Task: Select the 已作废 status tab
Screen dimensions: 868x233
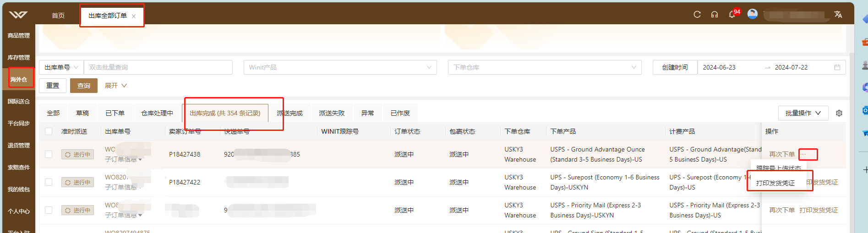Action: click(x=400, y=113)
